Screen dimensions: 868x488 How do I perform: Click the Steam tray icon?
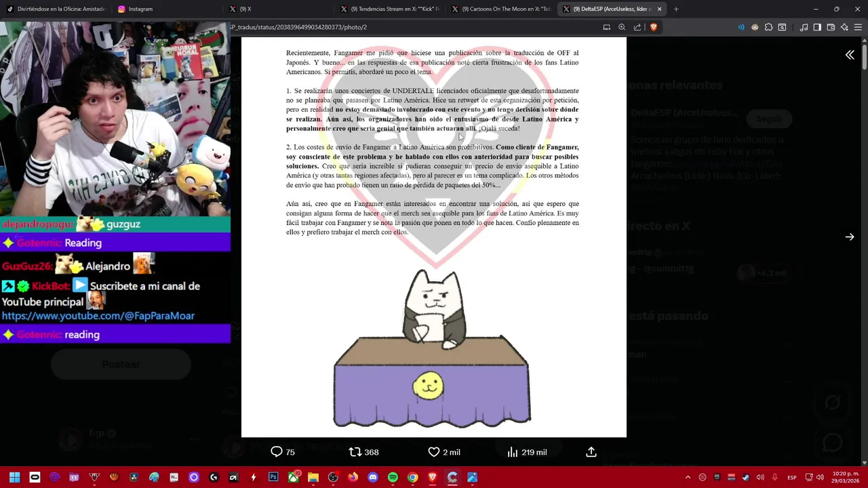tap(745, 477)
